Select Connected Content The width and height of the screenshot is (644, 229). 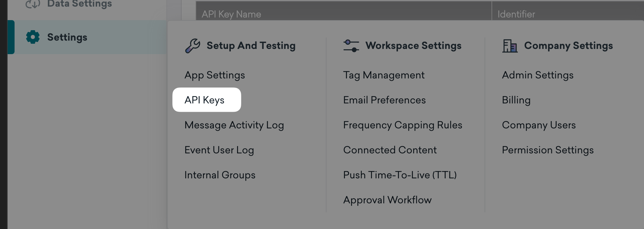pyautogui.click(x=390, y=150)
